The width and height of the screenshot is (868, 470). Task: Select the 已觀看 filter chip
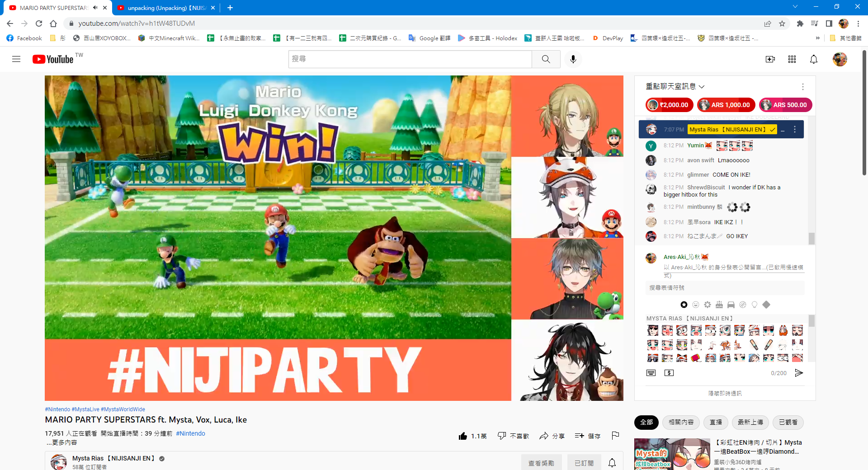(788, 422)
